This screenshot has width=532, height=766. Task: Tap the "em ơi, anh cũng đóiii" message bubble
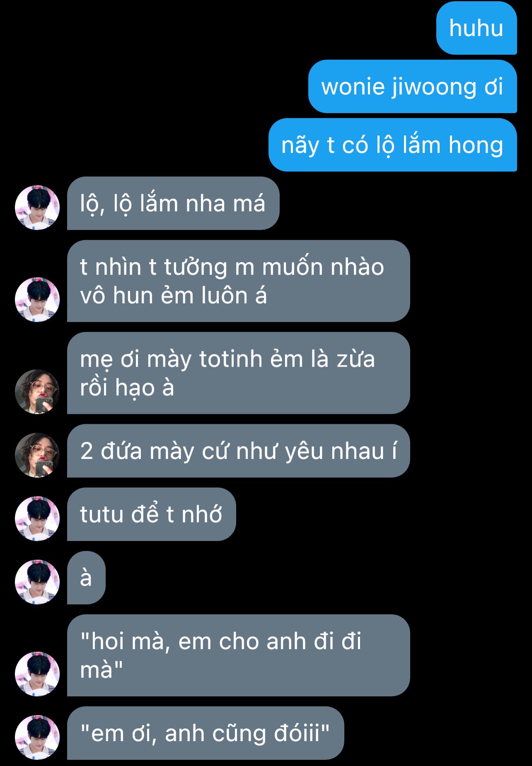point(206,733)
